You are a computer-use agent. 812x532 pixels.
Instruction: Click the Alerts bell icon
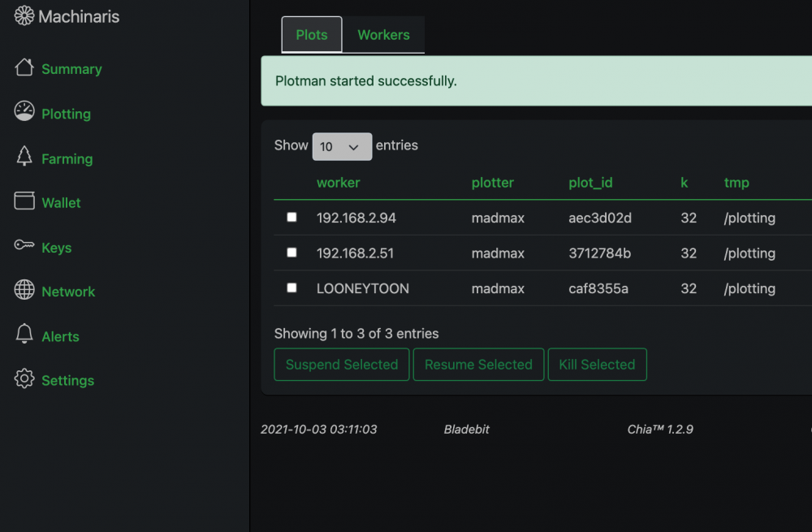24,334
